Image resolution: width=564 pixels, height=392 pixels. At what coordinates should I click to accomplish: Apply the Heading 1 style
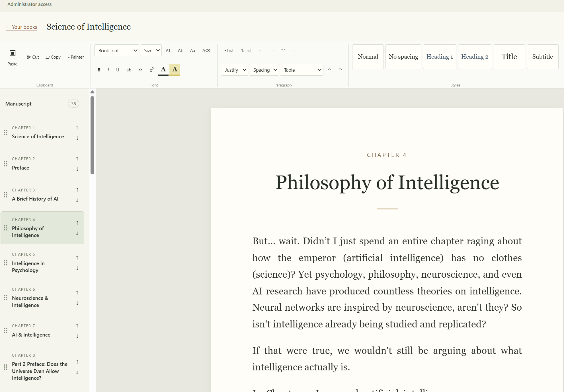tap(440, 57)
